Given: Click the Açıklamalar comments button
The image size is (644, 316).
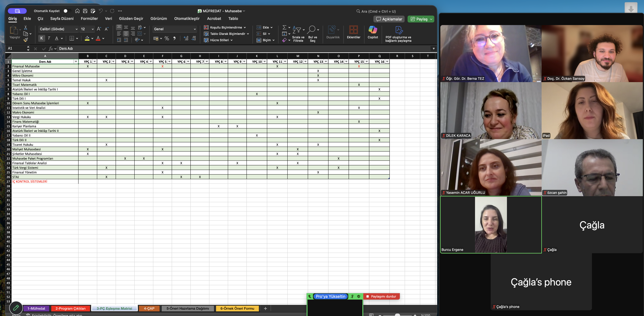Looking at the screenshot, I should point(389,19).
